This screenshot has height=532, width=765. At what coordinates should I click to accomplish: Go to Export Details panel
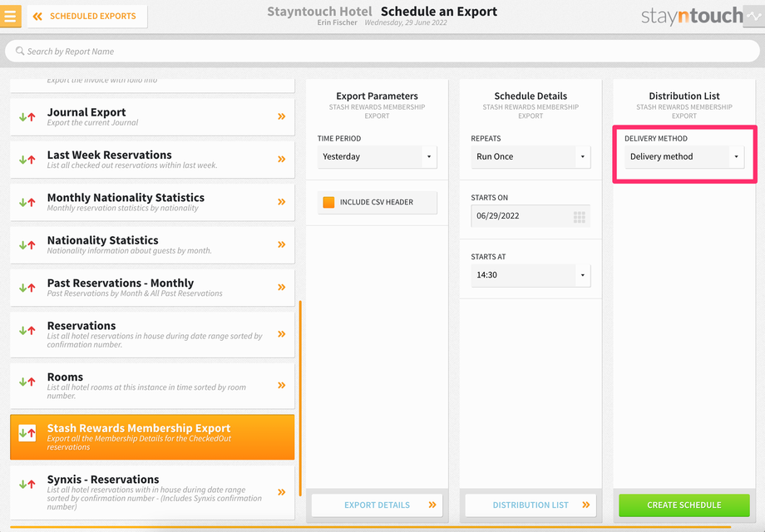point(378,505)
